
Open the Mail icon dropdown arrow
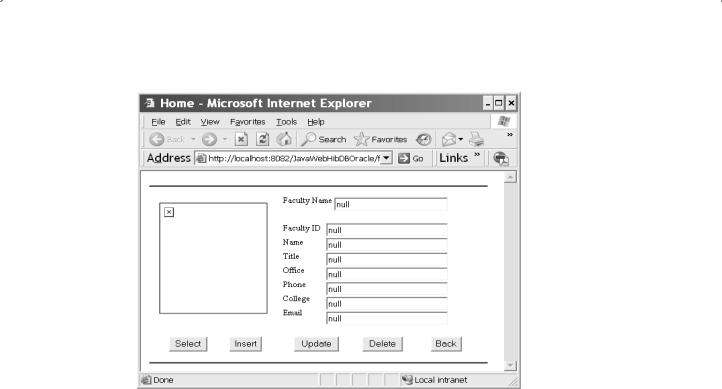(x=460, y=139)
